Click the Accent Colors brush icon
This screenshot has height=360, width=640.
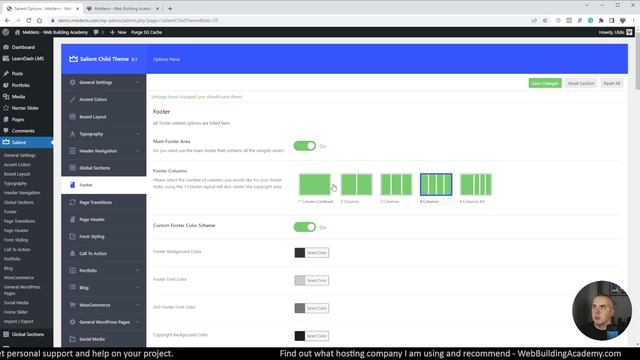tap(72, 99)
